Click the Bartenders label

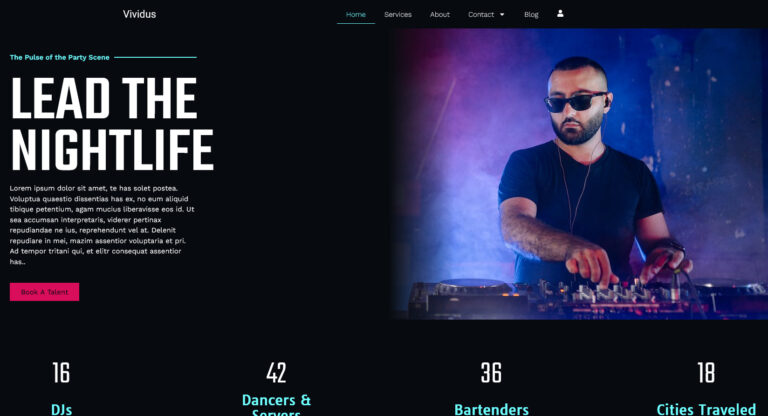click(x=491, y=410)
